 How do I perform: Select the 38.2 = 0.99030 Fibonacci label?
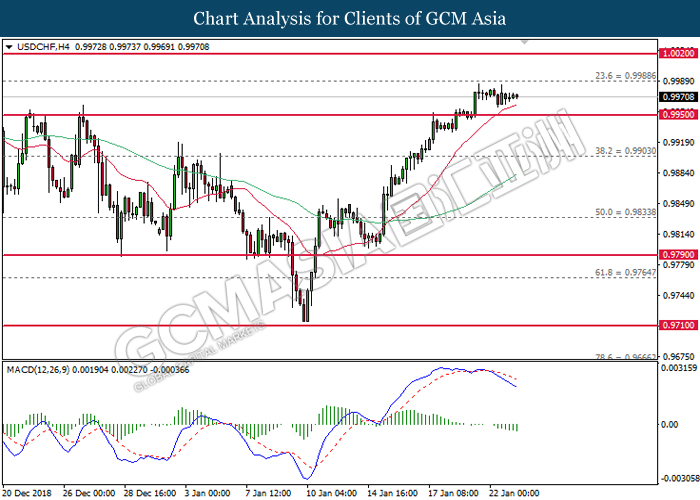click(625, 151)
